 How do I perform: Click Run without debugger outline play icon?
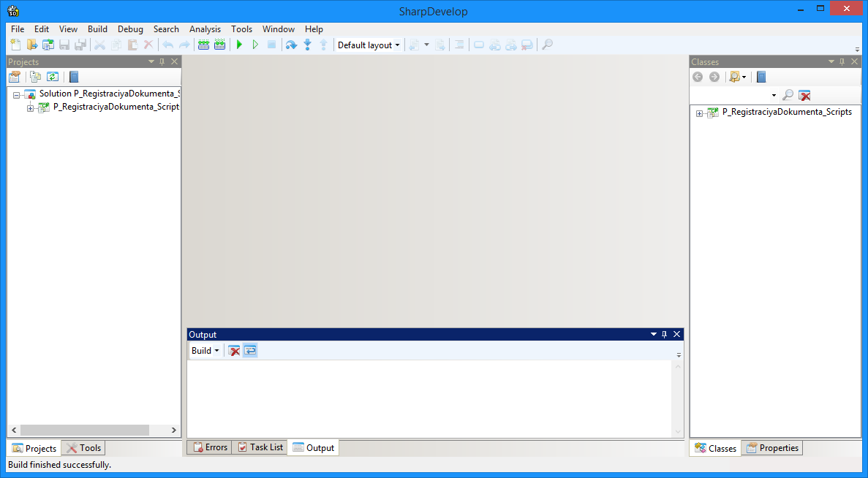(x=255, y=45)
